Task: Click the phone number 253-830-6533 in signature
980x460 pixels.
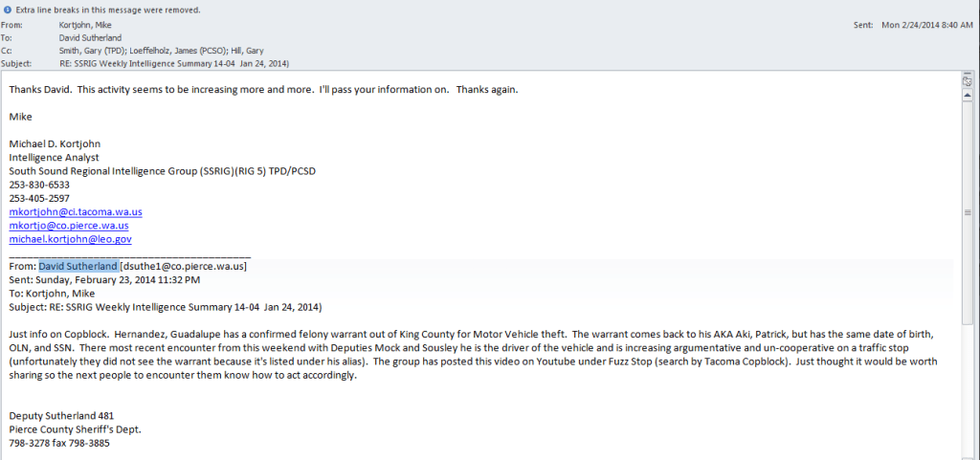Action: pos(39,185)
